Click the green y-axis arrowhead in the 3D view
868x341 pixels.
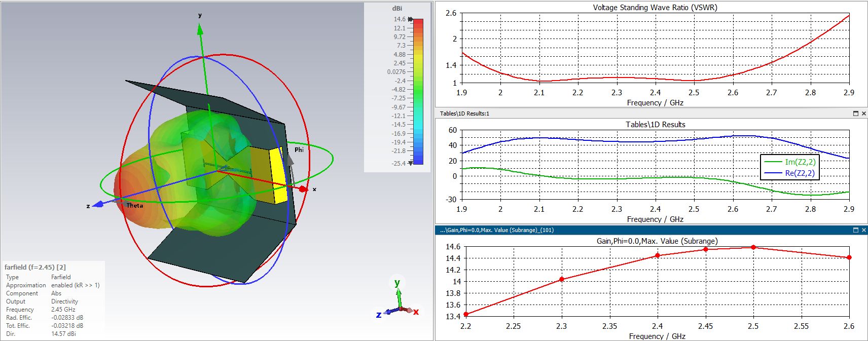click(x=200, y=28)
